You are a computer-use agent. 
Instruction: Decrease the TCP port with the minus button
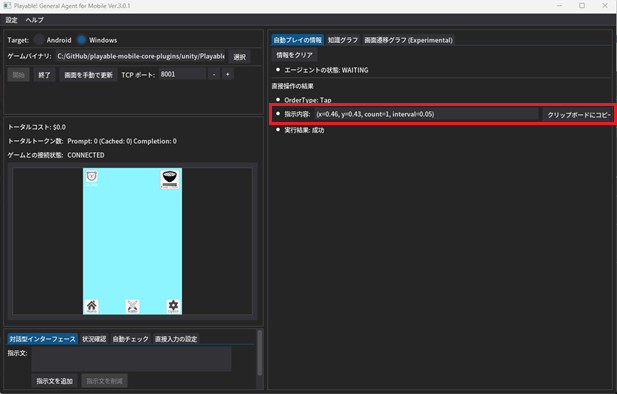coord(214,74)
